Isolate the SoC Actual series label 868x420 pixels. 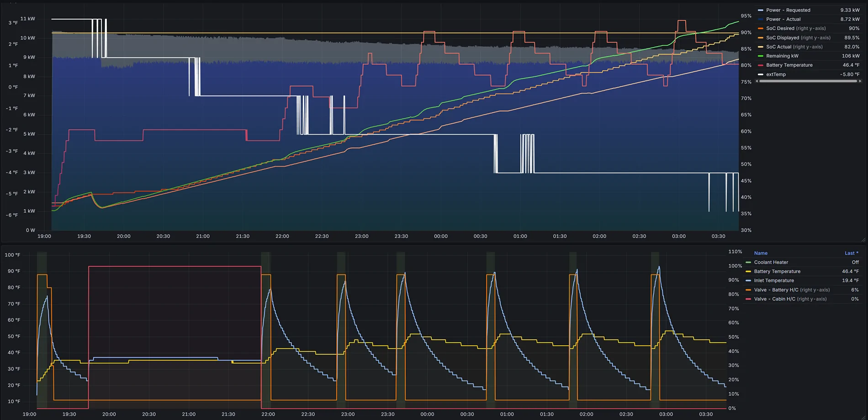point(778,47)
